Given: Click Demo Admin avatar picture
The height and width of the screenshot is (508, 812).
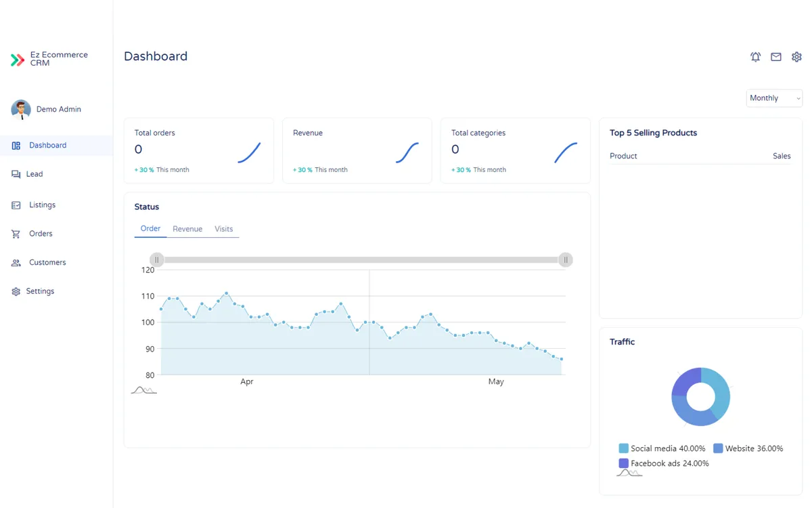Looking at the screenshot, I should pos(21,109).
